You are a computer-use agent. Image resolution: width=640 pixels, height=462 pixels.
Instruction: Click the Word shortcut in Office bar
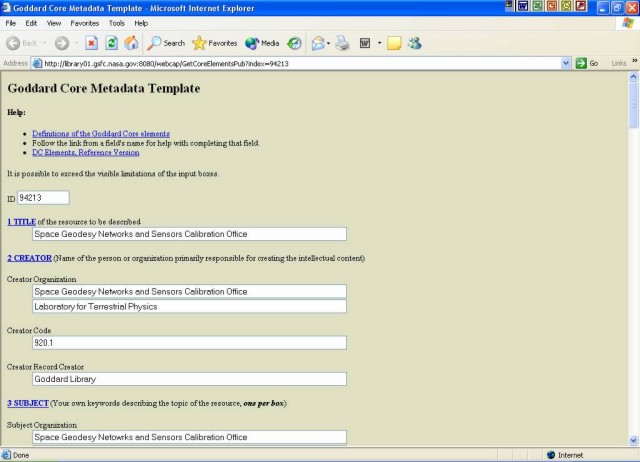(523, 6)
